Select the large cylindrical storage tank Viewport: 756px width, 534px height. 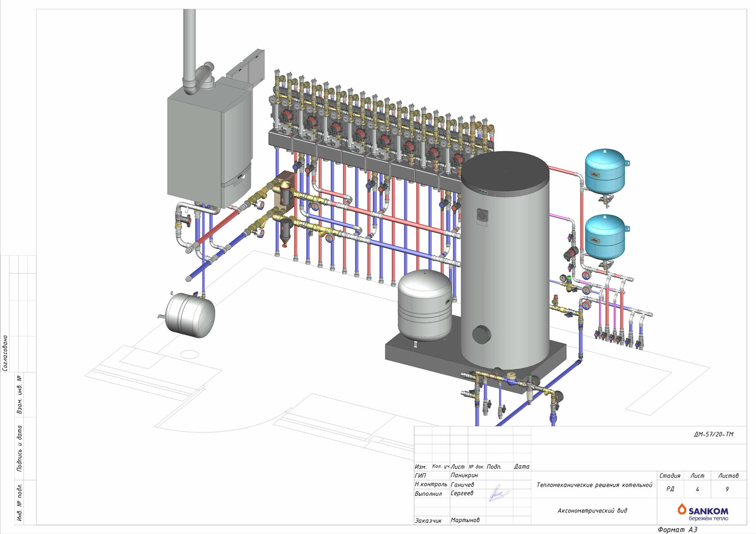click(505, 261)
